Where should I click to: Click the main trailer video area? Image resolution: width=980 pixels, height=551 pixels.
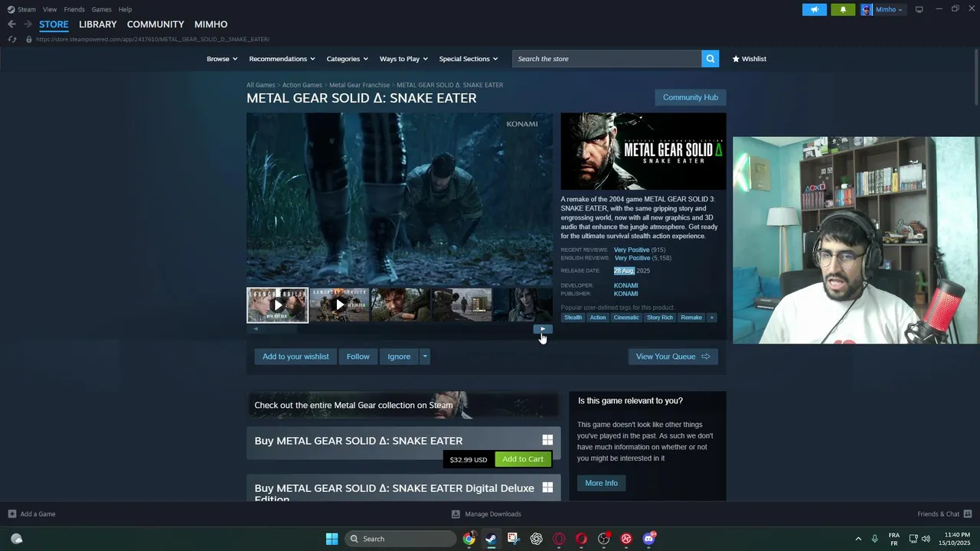pos(400,199)
